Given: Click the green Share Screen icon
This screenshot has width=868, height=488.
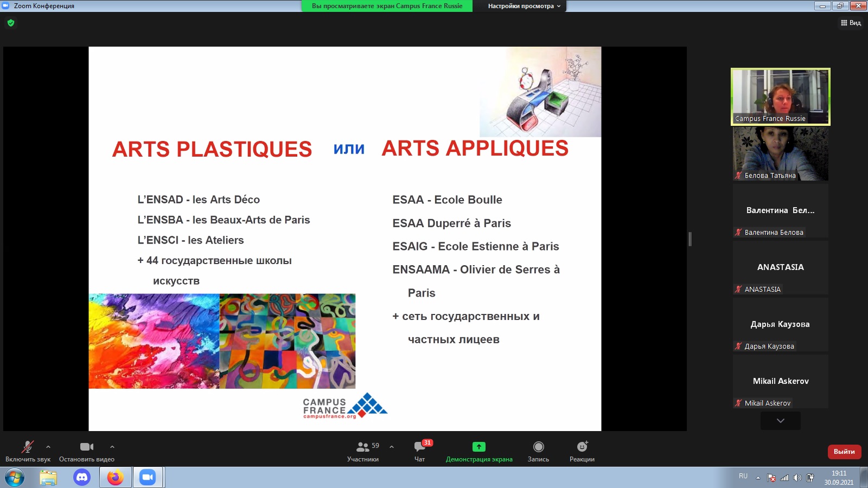Looking at the screenshot, I should point(478,447).
